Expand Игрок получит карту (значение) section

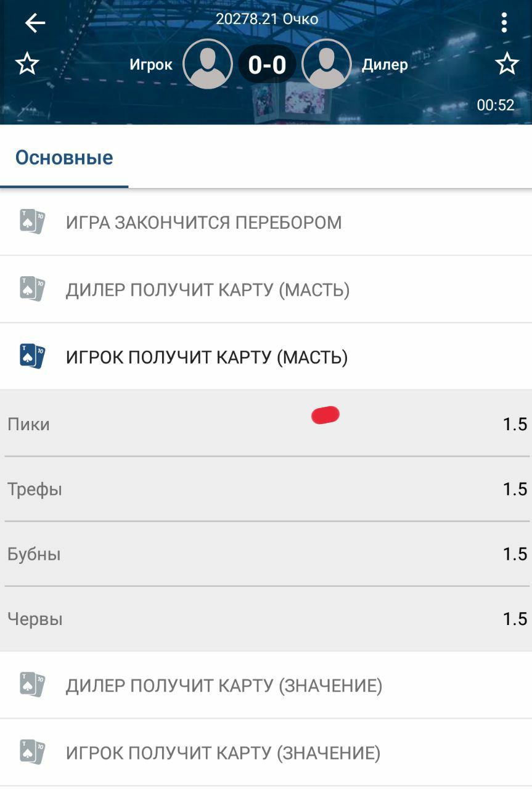(x=223, y=753)
